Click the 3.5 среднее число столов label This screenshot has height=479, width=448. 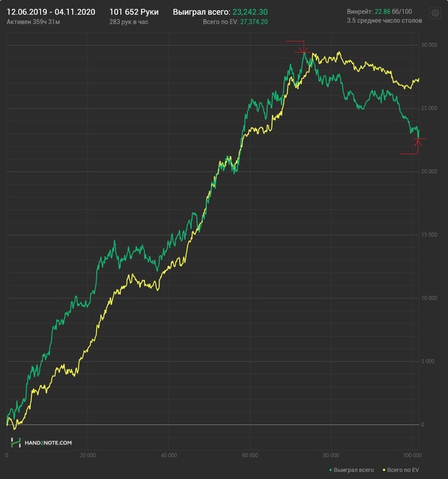click(x=384, y=21)
